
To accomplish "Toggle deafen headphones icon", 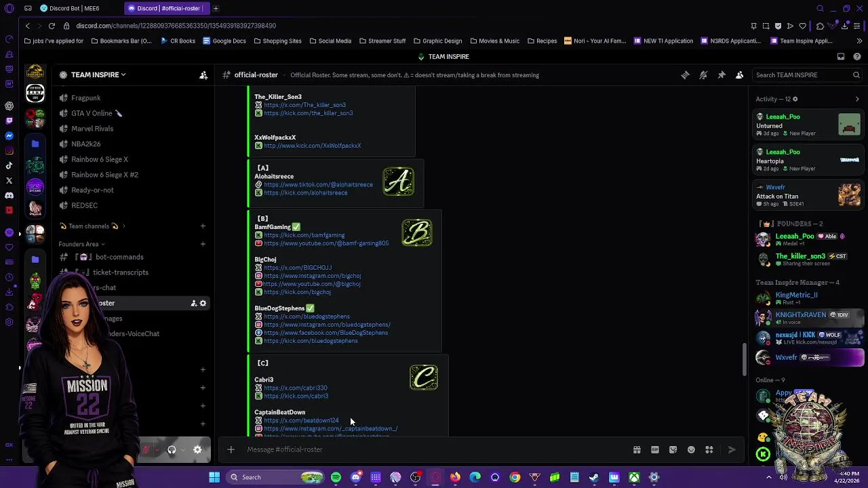I will [x=172, y=450].
